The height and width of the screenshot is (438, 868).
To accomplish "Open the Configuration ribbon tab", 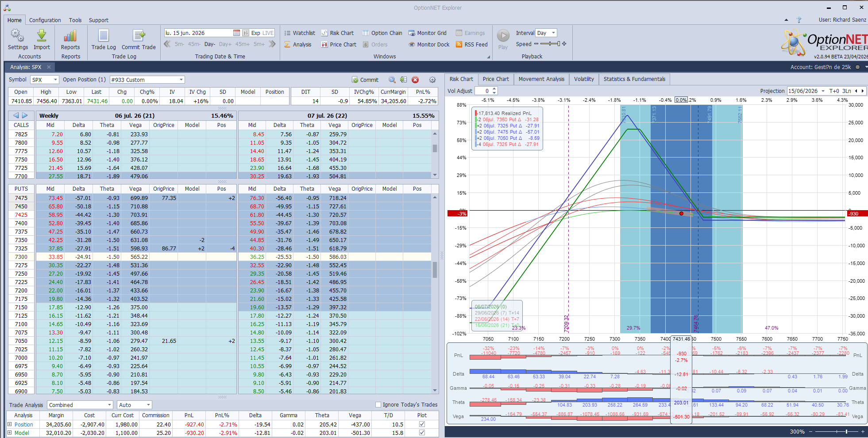I will (x=45, y=20).
